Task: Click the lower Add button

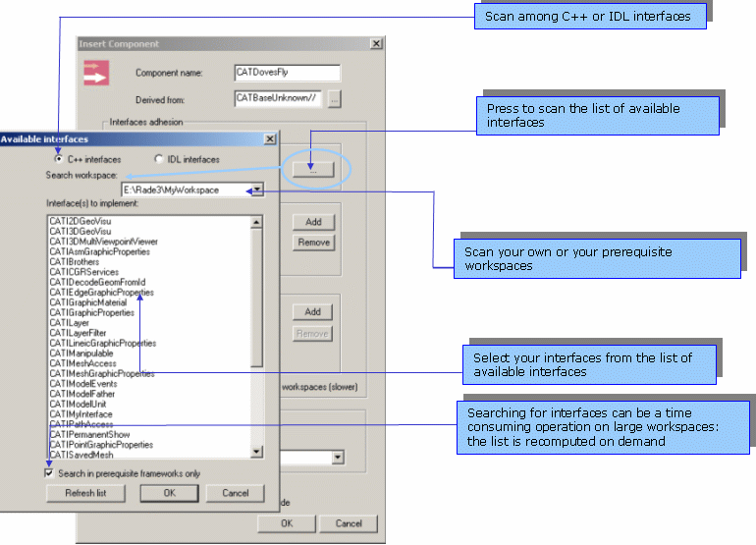Action: (312, 312)
